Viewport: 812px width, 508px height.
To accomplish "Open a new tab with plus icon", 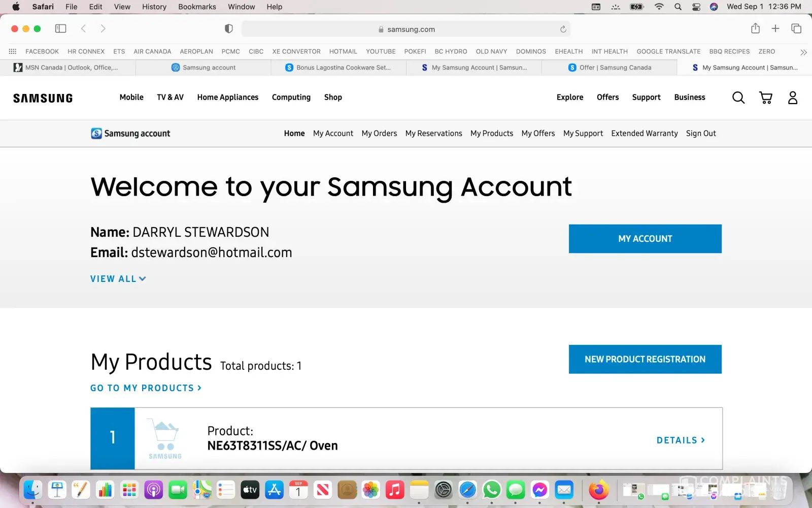I will [x=775, y=29].
